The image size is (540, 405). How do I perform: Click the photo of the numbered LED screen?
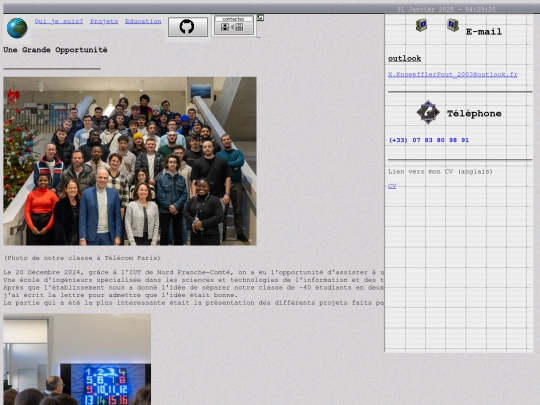point(77,359)
